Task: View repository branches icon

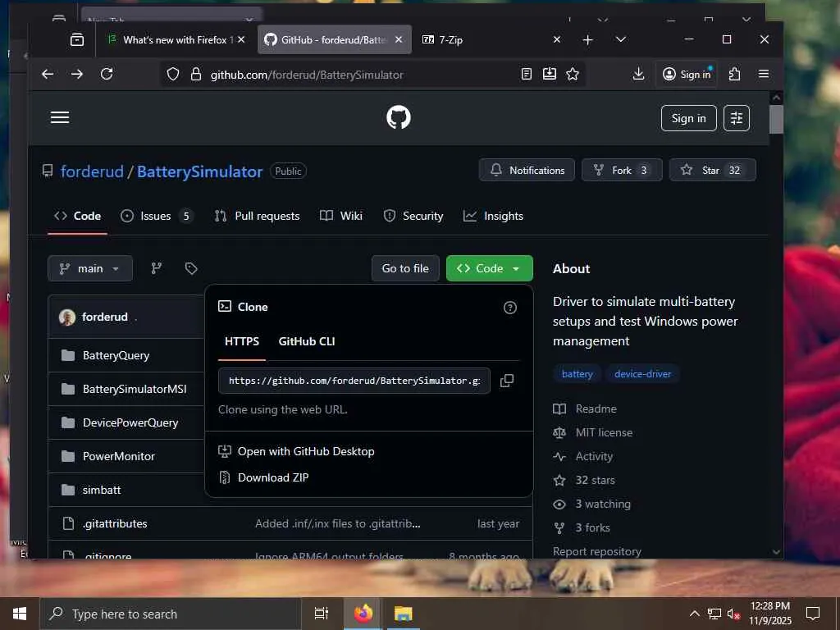Action: (x=157, y=268)
